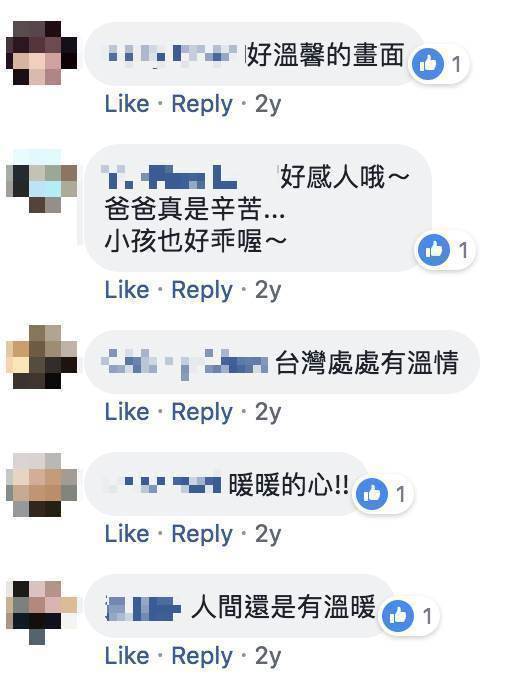Open first commenter's pixelated avatar
The image size is (506, 682).
tap(42, 53)
